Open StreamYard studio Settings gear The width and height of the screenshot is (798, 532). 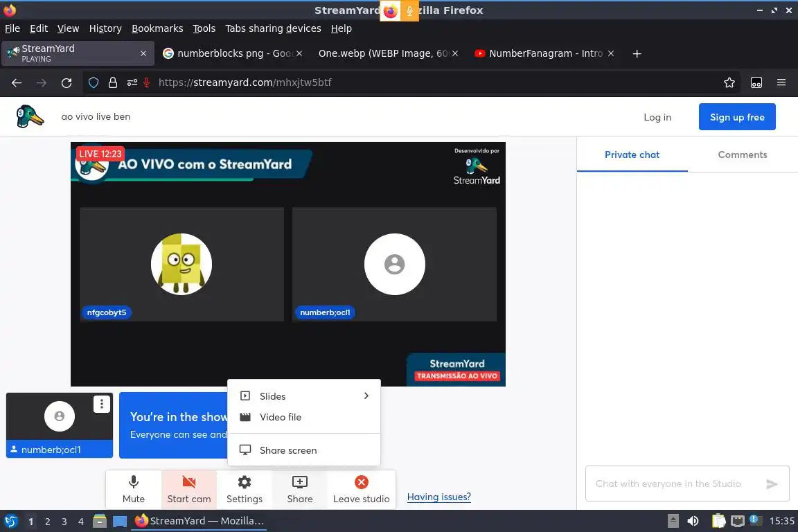[245, 490]
